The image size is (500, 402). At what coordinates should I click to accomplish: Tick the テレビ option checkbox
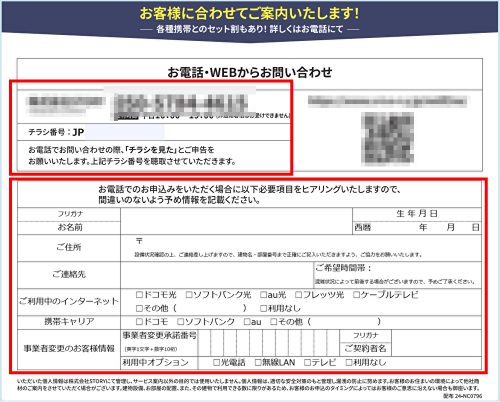click(307, 362)
